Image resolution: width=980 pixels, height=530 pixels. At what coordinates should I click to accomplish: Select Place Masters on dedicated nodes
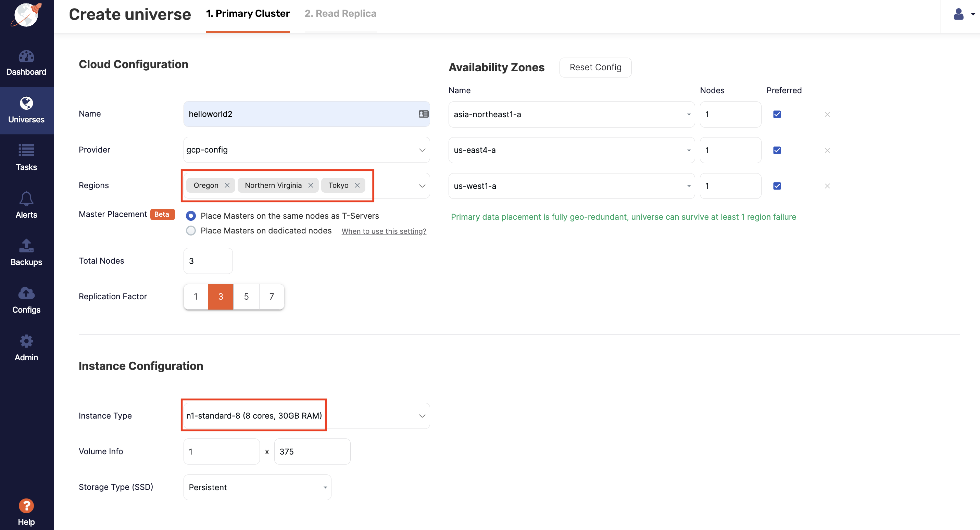tap(191, 230)
